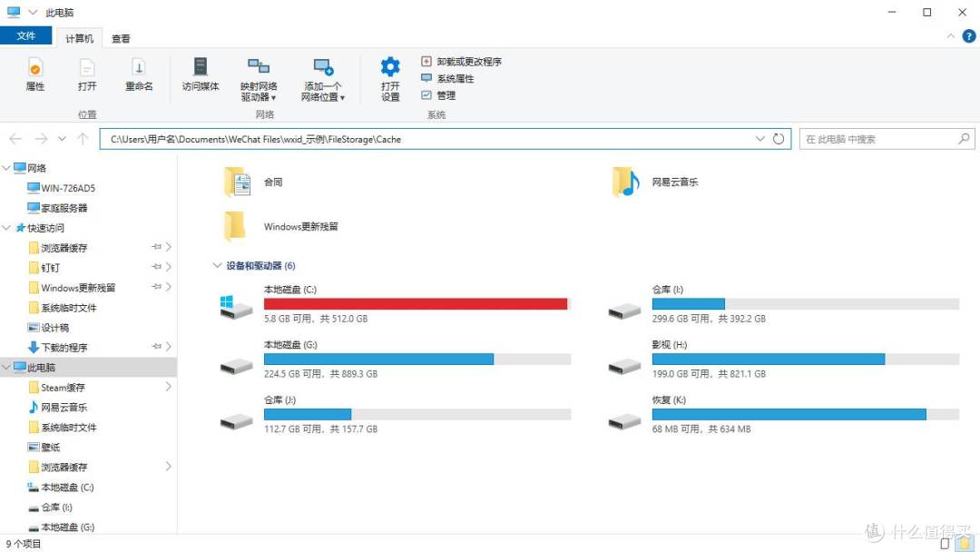Collapse the 网络 tree node
Viewport: 980px width, 552px height.
pos(6,168)
